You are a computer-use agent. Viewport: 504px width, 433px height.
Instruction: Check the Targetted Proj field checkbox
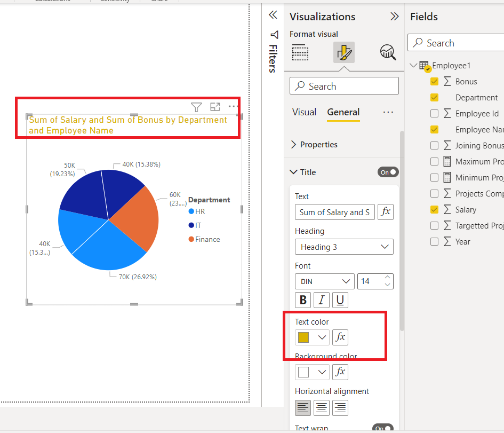pyautogui.click(x=434, y=226)
